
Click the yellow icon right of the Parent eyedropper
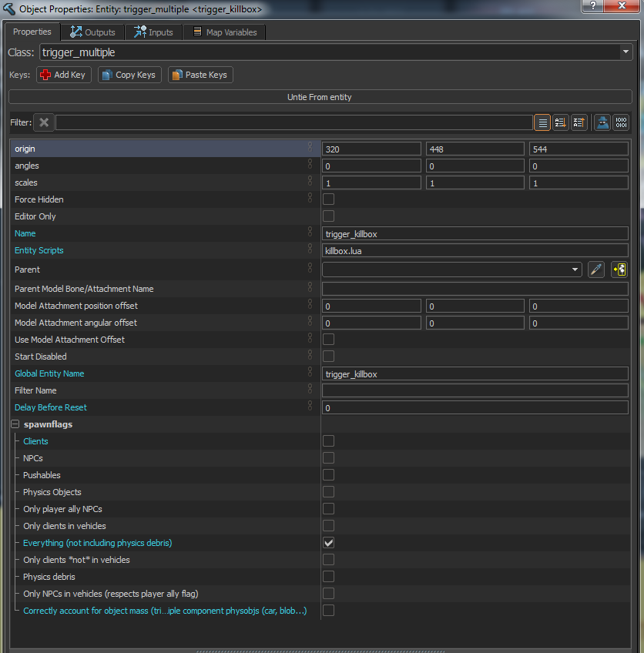coord(619,270)
